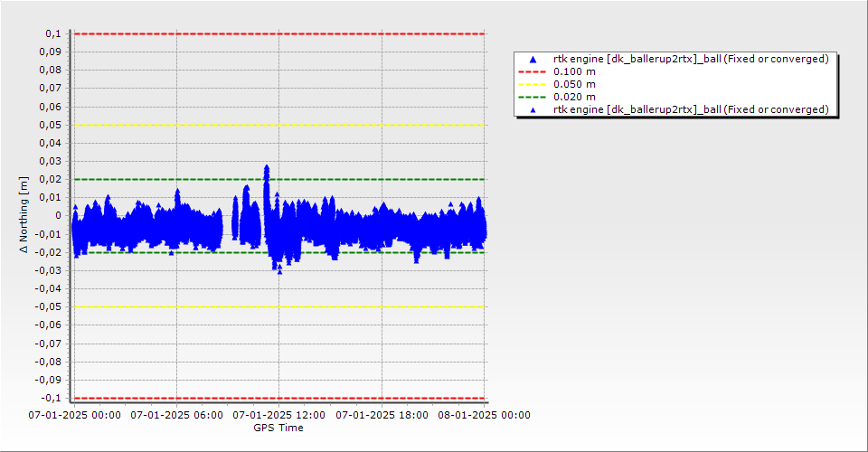Click the "0" y-axis tick label
This screenshot has height=452, width=868.
point(59,216)
